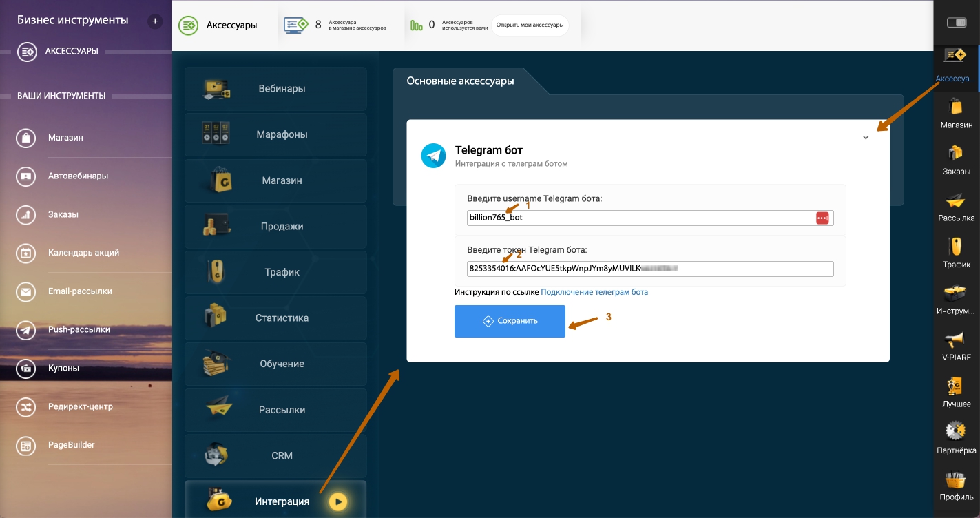Viewport: 980px width, 518px height.
Task: Expand Интеграция with the yellow arrow button
Action: [337, 501]
